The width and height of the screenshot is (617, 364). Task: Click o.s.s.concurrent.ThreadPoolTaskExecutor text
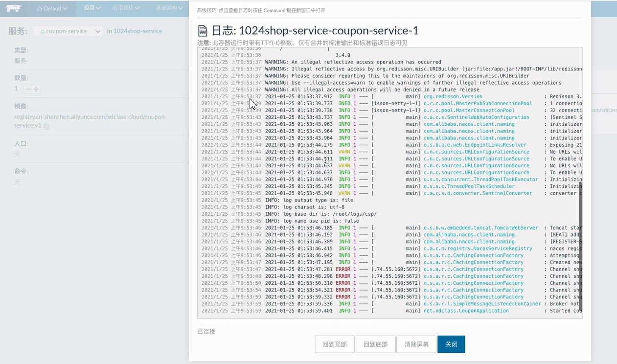480,180
